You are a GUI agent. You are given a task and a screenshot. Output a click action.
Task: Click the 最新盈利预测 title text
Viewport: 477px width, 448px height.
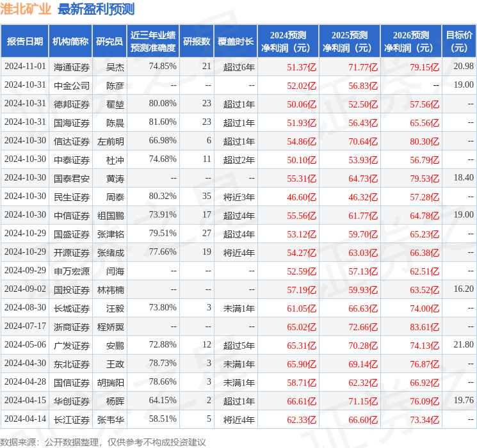pos(96,9)
